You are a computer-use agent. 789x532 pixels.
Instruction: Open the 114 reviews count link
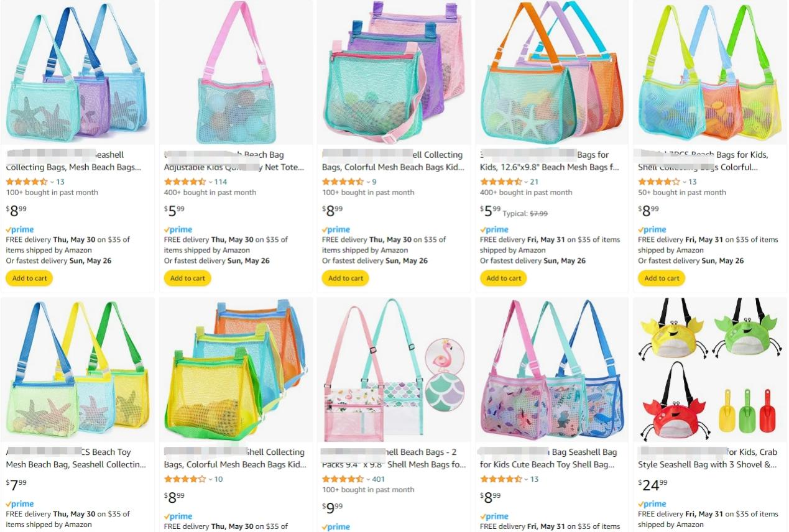(x=221, y=182)
